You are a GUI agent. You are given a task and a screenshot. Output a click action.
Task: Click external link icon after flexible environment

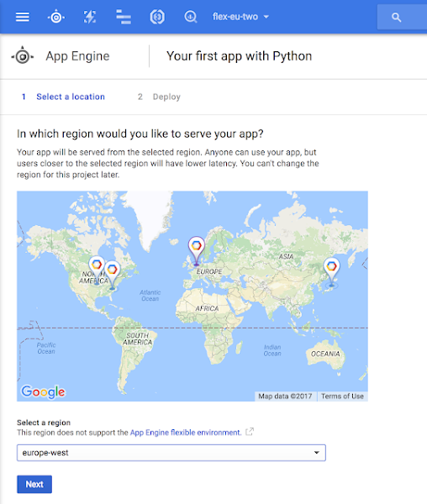coord(250,432)
